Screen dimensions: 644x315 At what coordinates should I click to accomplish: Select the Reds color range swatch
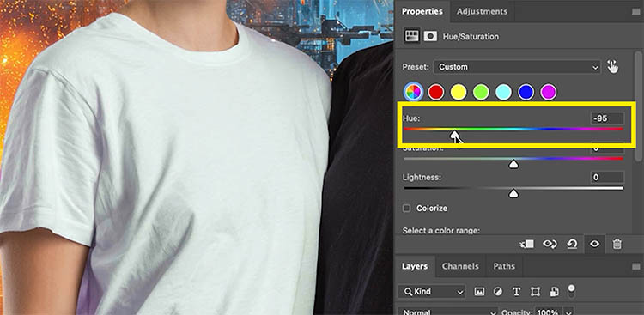(435, 92)
